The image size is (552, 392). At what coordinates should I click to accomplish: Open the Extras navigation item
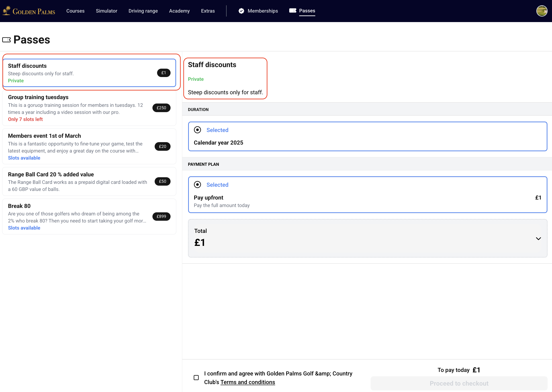(208, 11)
